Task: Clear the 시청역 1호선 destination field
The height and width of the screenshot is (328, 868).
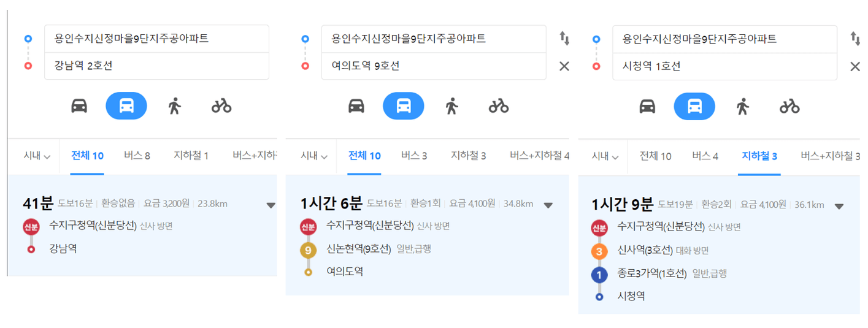Action: pos(855,66)
